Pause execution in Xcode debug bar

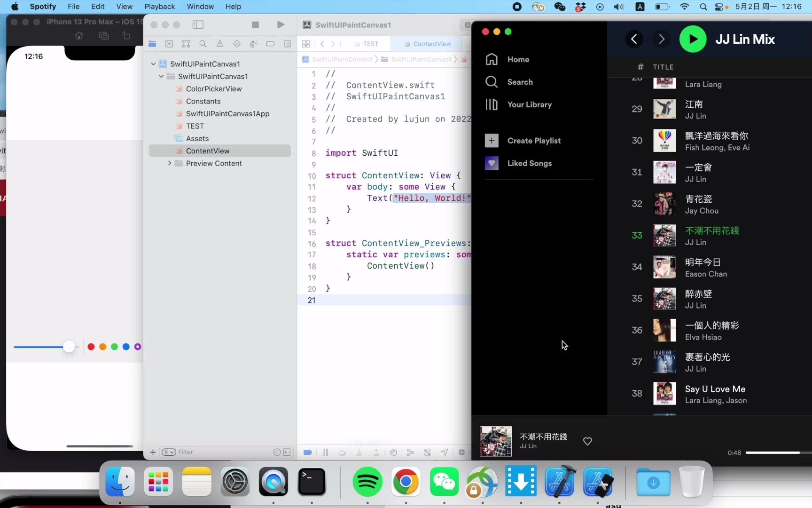pyautogui.click(x=325, y=452)
